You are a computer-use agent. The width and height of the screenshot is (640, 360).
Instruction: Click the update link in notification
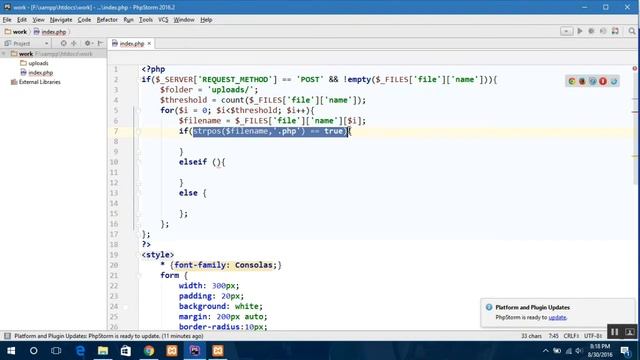click(557, 317)
